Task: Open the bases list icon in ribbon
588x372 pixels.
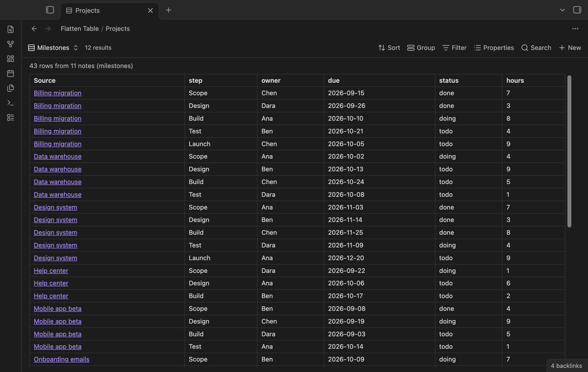Action: [11, 117]
